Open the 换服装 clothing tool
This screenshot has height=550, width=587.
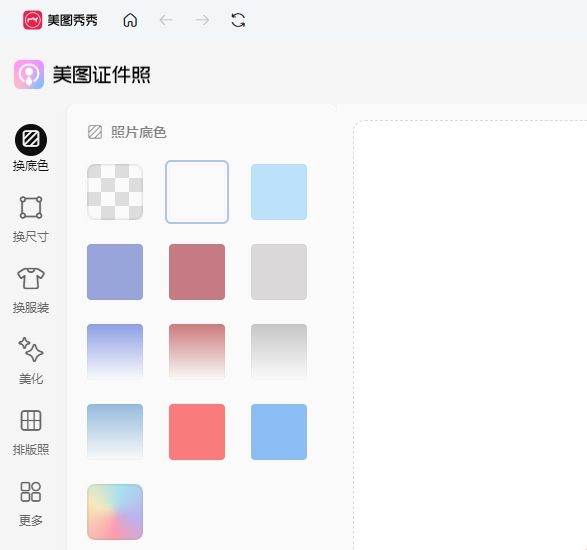pyautogui.click(x=31, y=291)
